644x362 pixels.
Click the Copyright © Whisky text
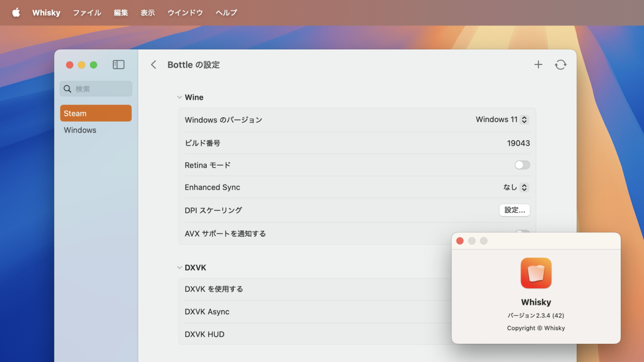tap(536, 328)
